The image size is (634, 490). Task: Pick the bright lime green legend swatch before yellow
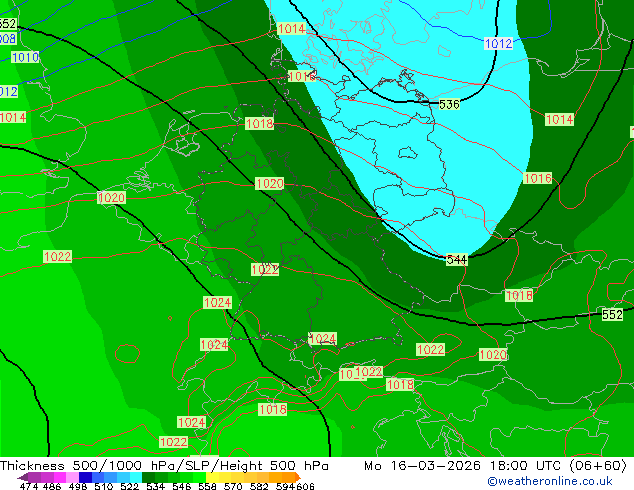[x=199, y=477]
